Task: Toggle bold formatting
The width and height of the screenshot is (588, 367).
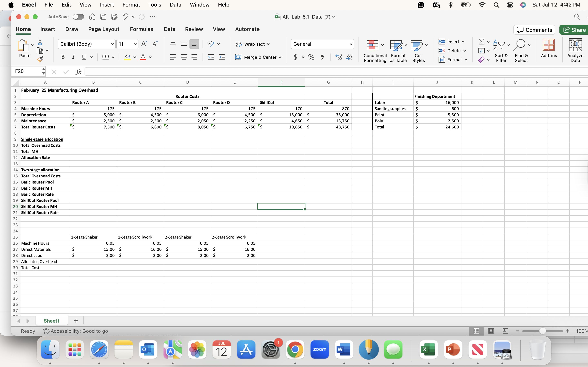Action: tap(63, 57)
